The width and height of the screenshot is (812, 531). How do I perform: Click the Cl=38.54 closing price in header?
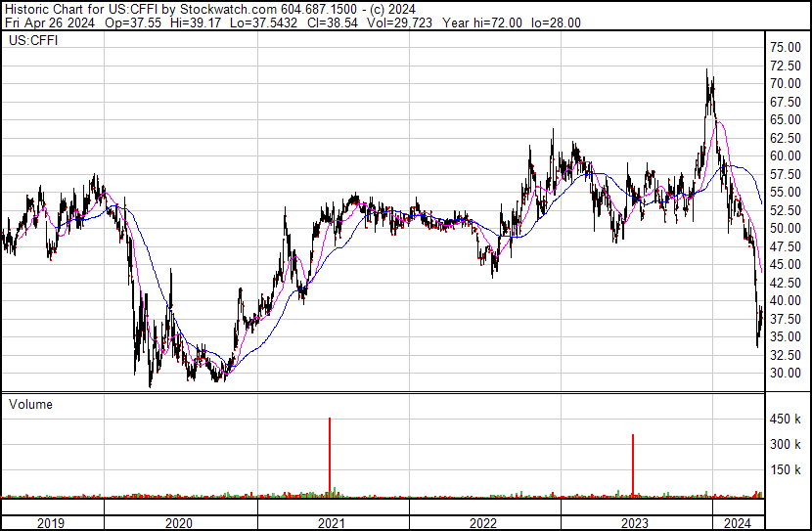333,22
